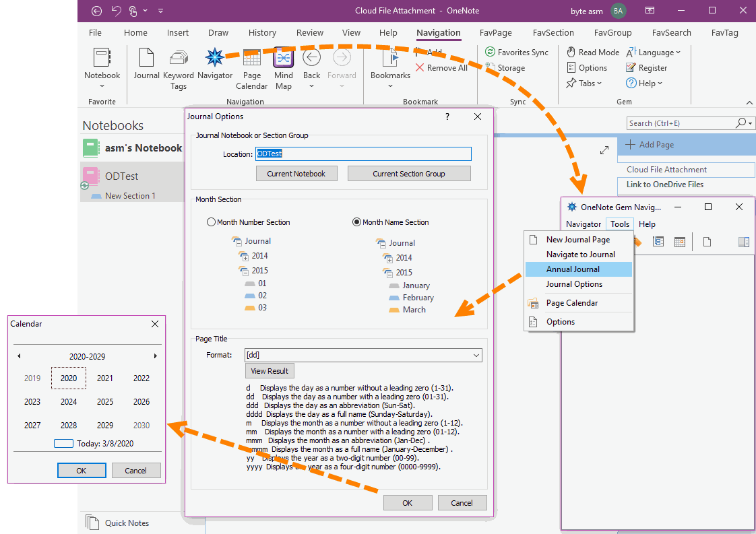Click the calendar icon in Gem Navigator toolbar
Image resolution: width=756 pixels, height=534 pixels.
tap(679, 241)
